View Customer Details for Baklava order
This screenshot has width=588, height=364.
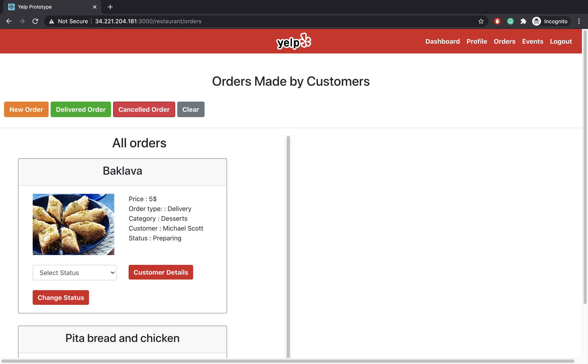point(161,272)
